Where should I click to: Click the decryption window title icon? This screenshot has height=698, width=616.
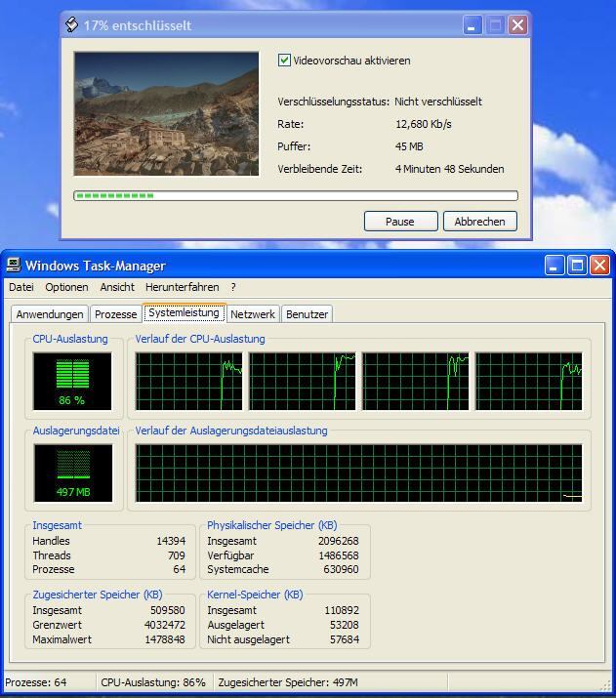pos(71,24)
